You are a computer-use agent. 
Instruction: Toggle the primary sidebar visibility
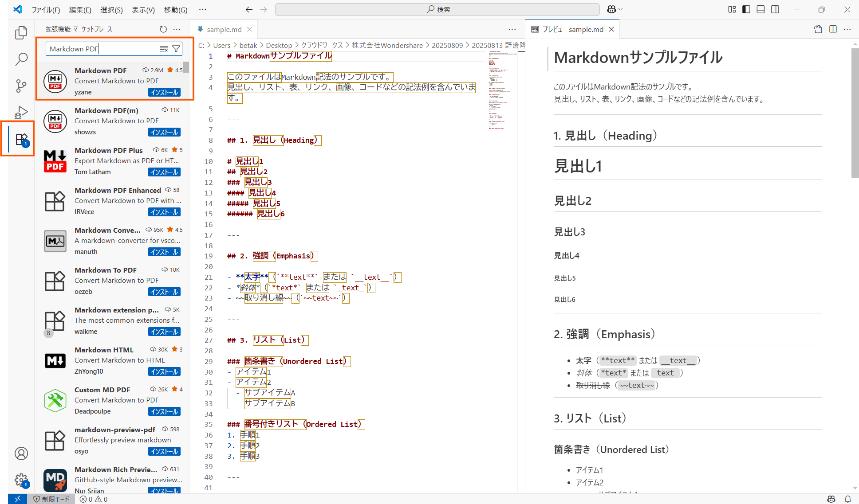pyautogui.click(x=746, y=9)
